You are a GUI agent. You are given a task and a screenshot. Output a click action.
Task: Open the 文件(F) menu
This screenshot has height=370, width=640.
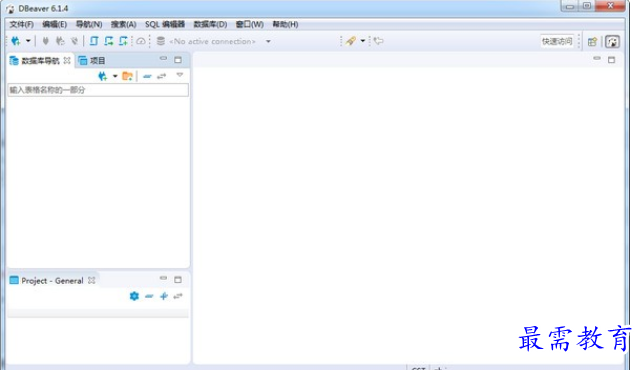(x=22, y=24)
